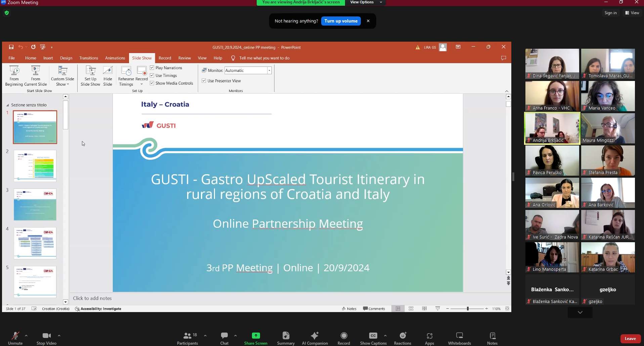The height and width of the screenshot is (346, 644).
Task: Click zoom in plus button
Action: (x=486, y=308)
